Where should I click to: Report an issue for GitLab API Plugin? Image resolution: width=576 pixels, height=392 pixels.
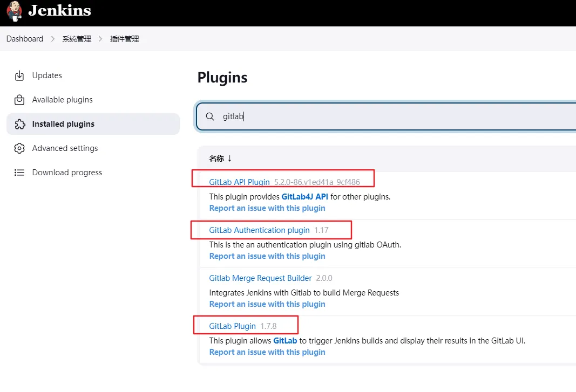(267, 208)
